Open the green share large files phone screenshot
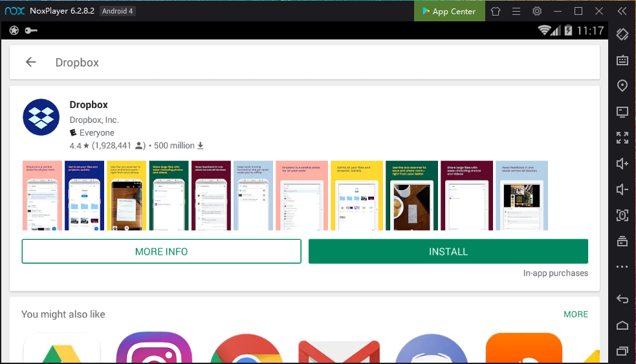 (x=169, y=196)
